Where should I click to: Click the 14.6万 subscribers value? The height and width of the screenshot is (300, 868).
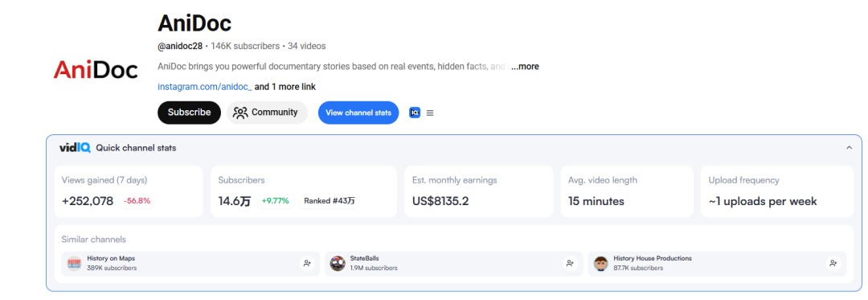point(234,201)
